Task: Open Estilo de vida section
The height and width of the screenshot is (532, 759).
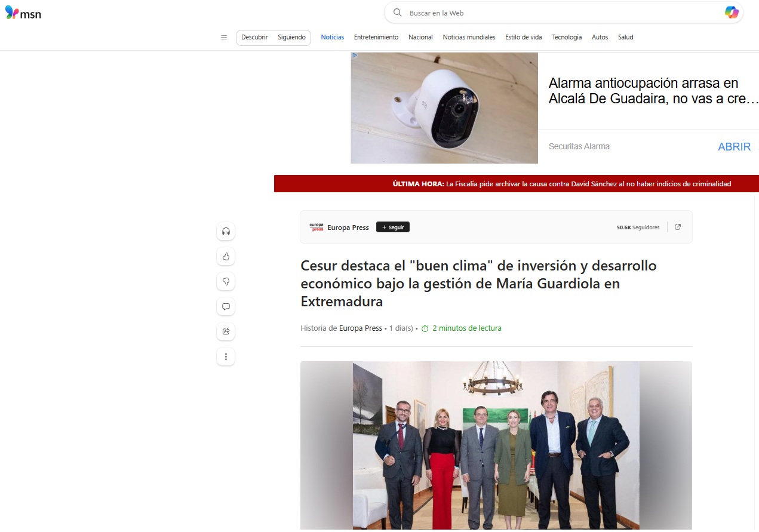Action: click(x=524, y=37)
